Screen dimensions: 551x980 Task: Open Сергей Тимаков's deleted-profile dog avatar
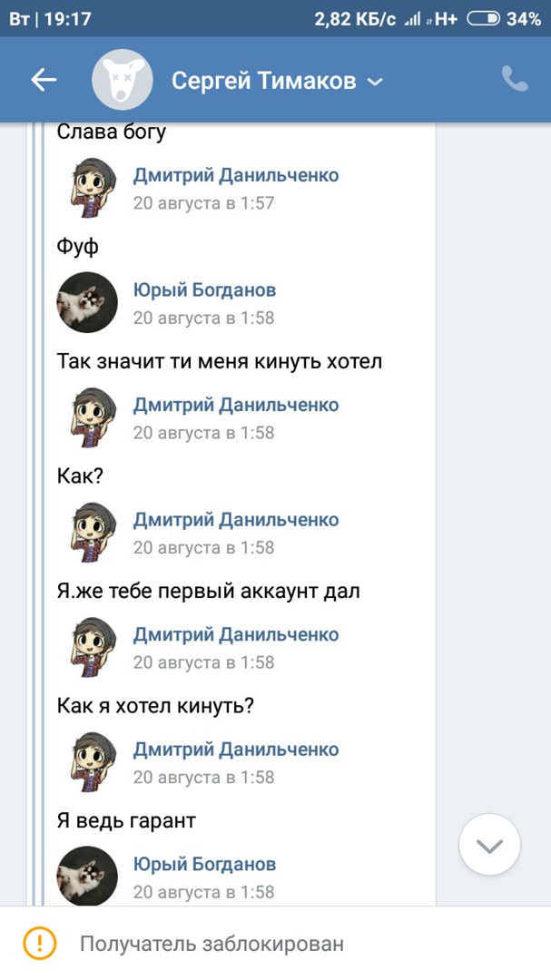click(x=122, y=81)
